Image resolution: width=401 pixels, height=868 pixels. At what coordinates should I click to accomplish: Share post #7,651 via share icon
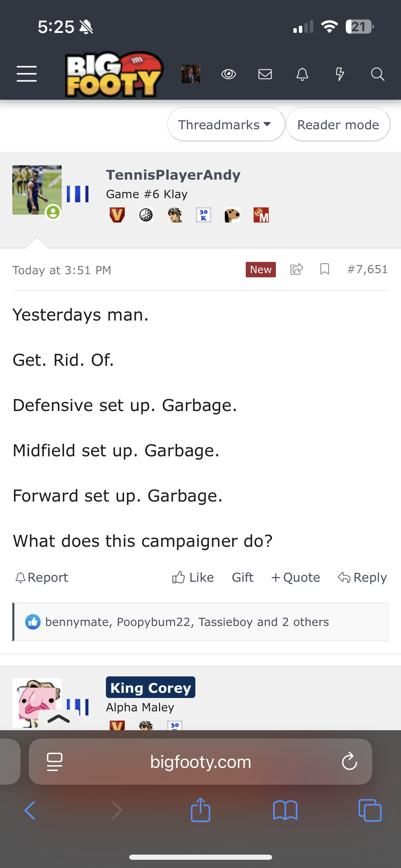(296, 269)
